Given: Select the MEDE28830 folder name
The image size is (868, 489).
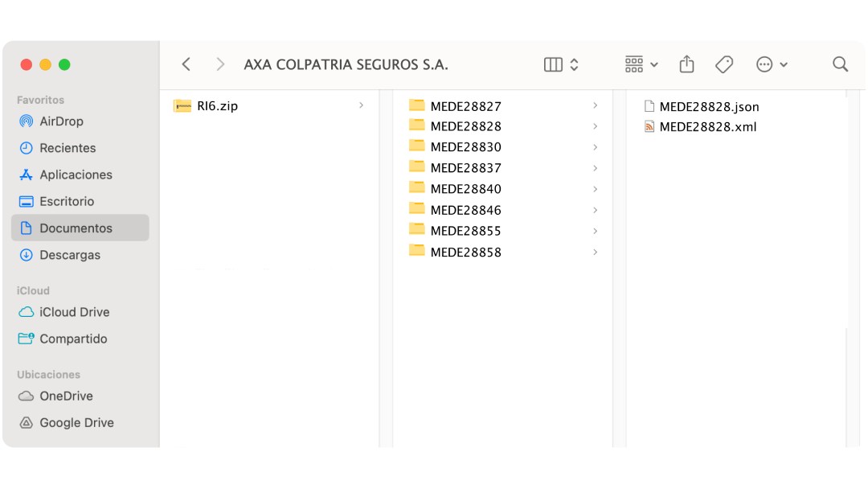Looking at the screenshot, I should click(465, 146).
